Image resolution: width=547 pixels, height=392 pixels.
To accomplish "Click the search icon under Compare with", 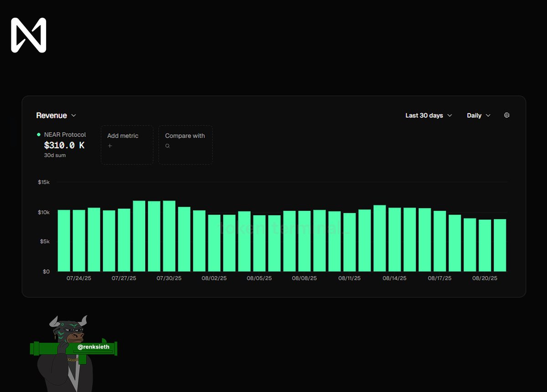I will click(168, 146).
